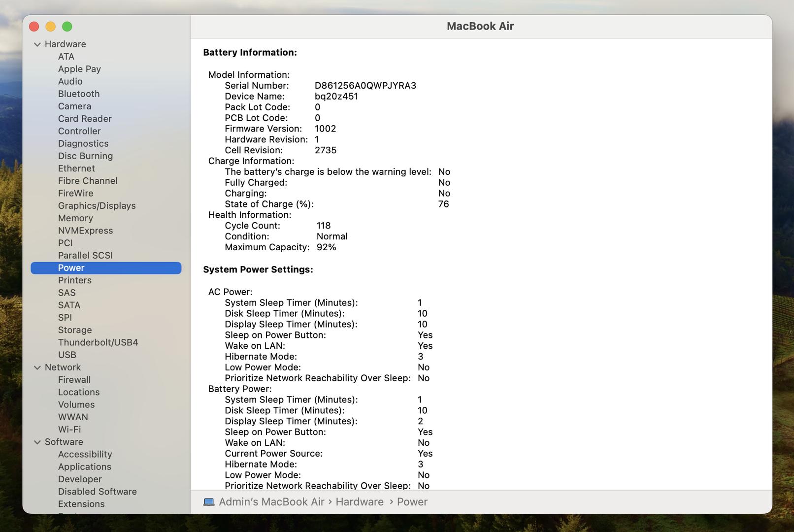This screenshot has width=794, height=532.
Task: Select Diagnostics in the sidebar
Action: pos(83,143)
